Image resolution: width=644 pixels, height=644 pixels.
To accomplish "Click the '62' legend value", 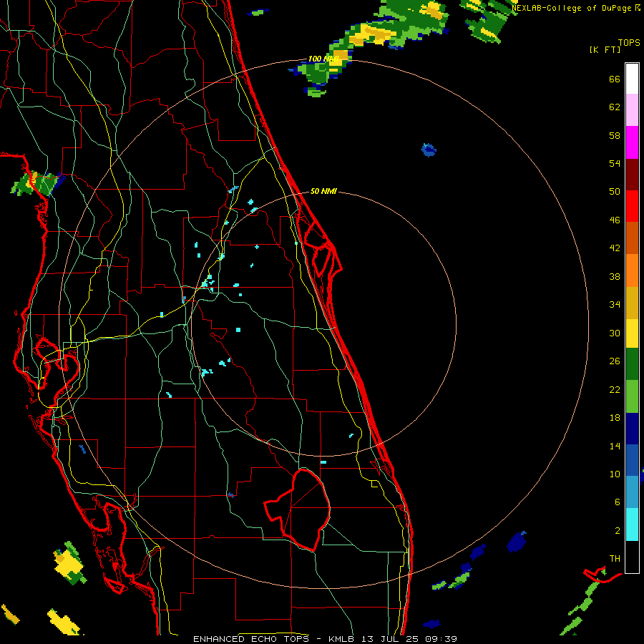I will coord(615,107).
